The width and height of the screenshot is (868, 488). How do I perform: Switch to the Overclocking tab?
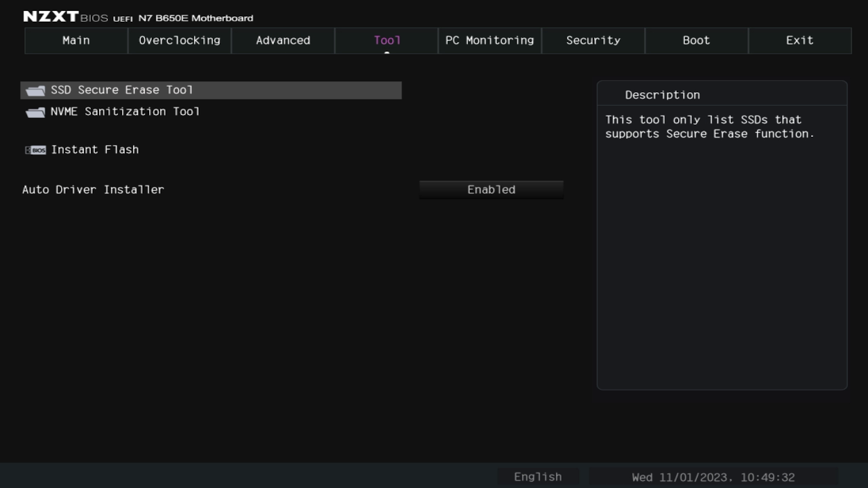pos(179,40)
